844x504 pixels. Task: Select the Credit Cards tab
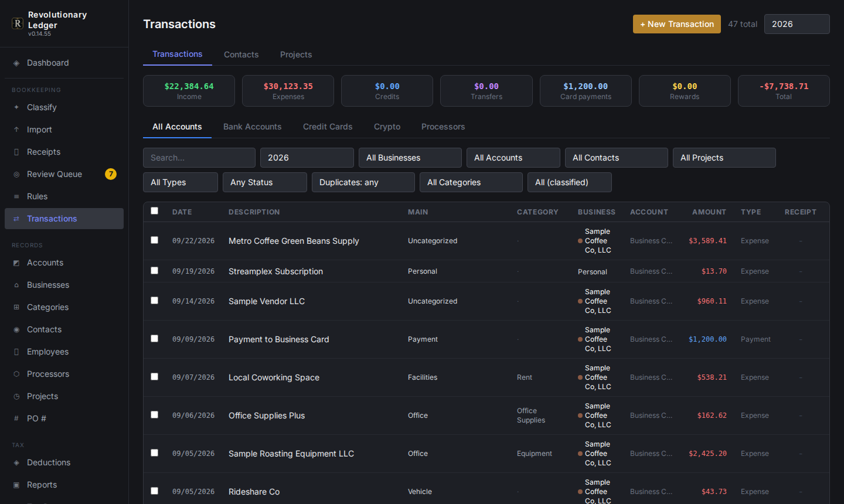pos(328,127)
